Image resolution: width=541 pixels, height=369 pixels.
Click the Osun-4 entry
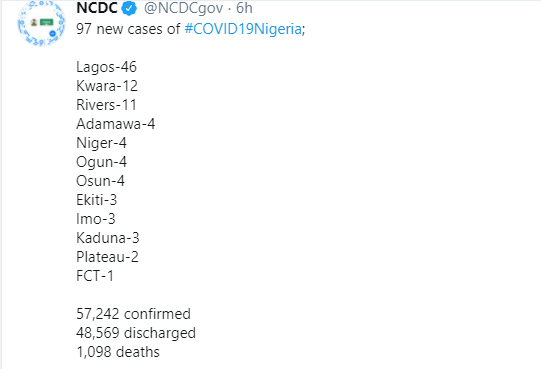[x=100, y=181]
